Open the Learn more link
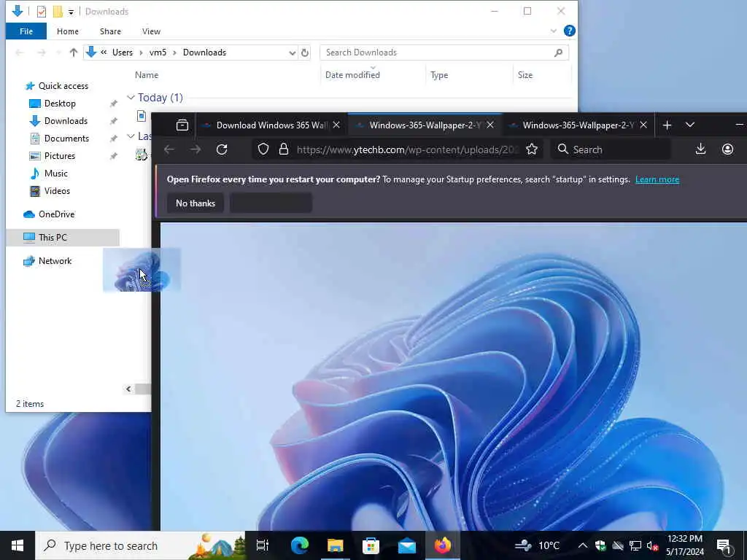747x560 pixels. (657, 179)
